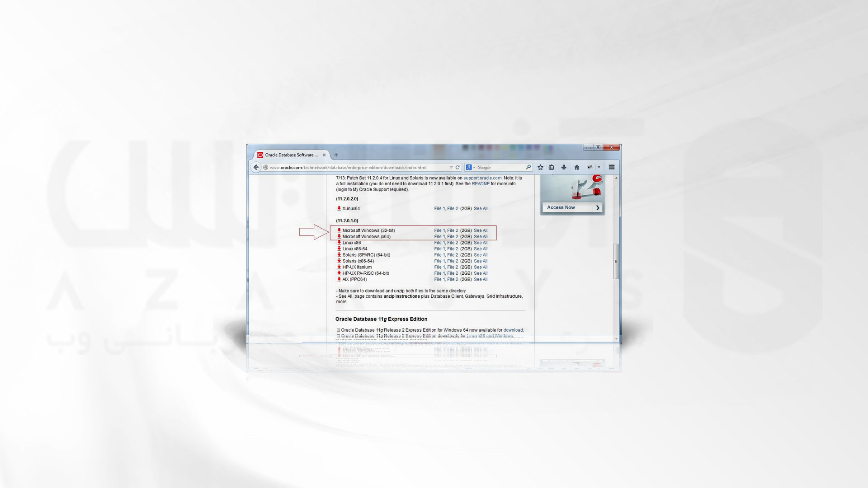This screenshot has width=868, height=488.
Task: Toggle the zLinux64 download checkbox
Action: click(339, 208)
